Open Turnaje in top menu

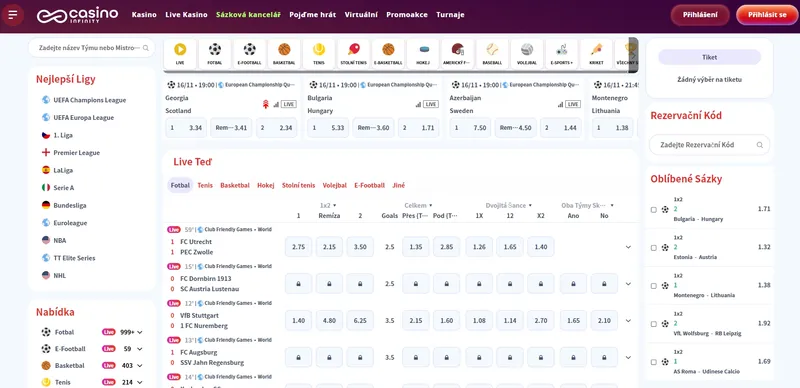pyautogui.click(x=450, y=15)
